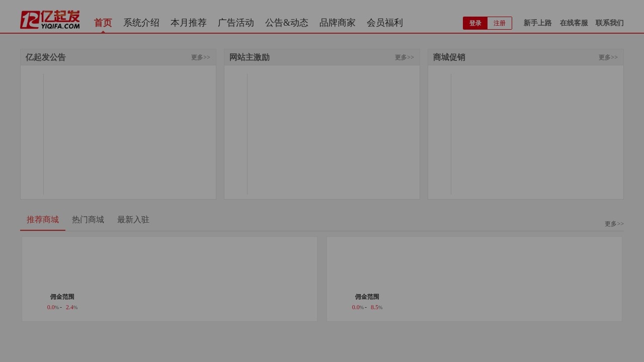Open 广告活动 in navigation
644x362 pixels.
(x=235, y=23)
